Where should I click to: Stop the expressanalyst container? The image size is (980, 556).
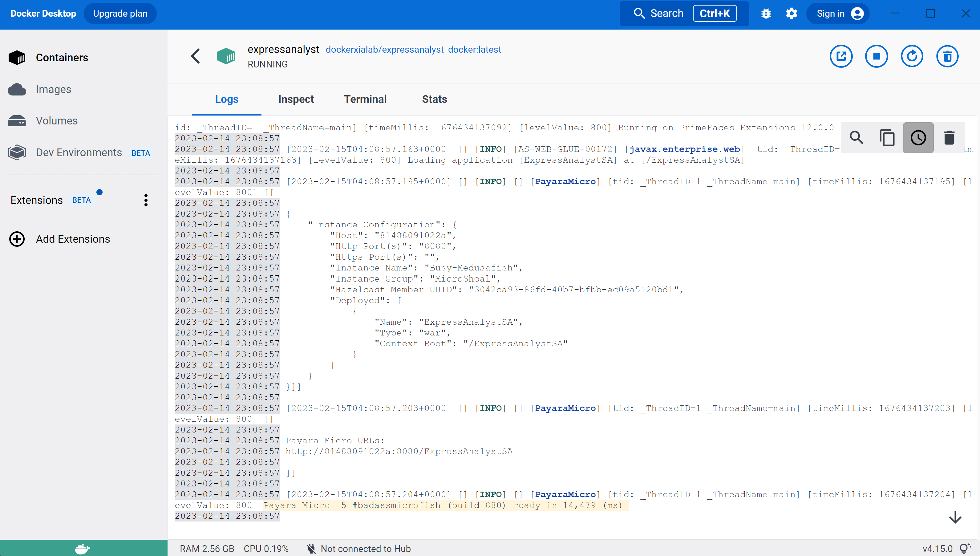point(876,56)
